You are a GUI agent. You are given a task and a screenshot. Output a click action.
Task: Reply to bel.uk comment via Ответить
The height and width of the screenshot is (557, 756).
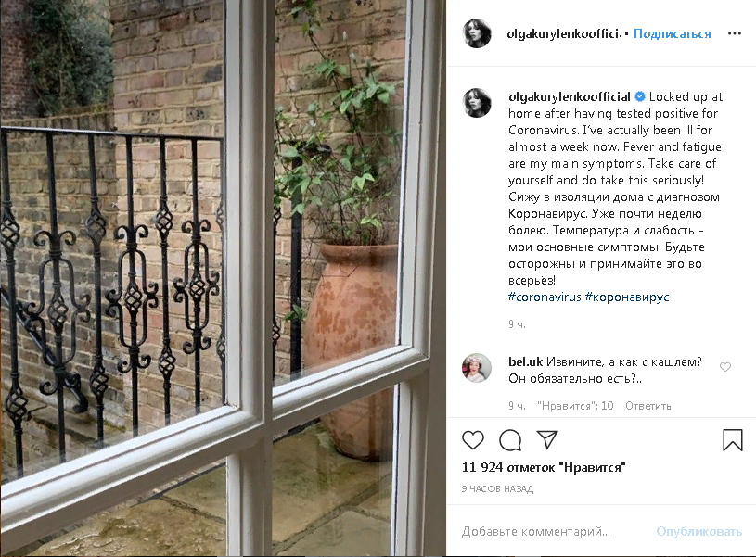(x=648, y=406)
